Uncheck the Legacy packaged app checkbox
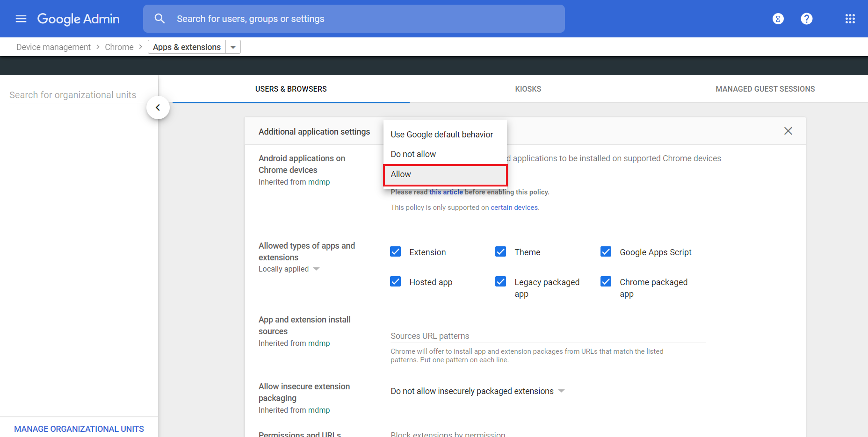Screen dimensions: 868x437 (x=501, y=281)
